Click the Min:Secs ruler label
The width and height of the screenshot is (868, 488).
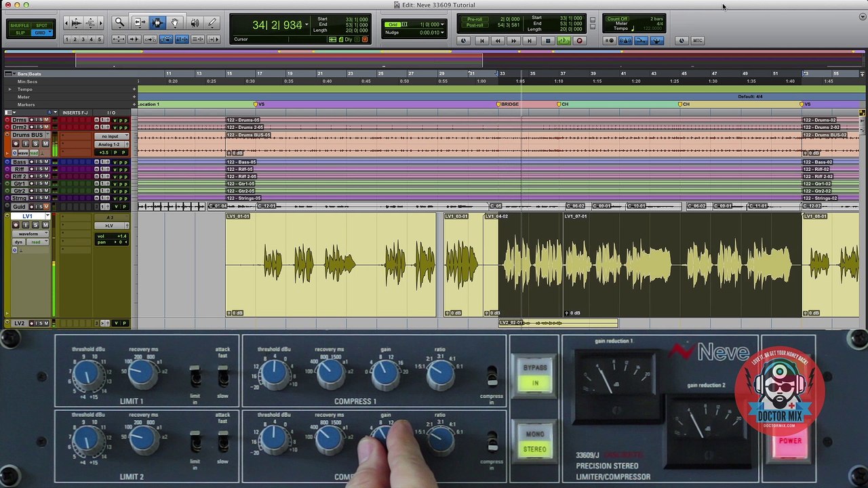click(27, 82)
